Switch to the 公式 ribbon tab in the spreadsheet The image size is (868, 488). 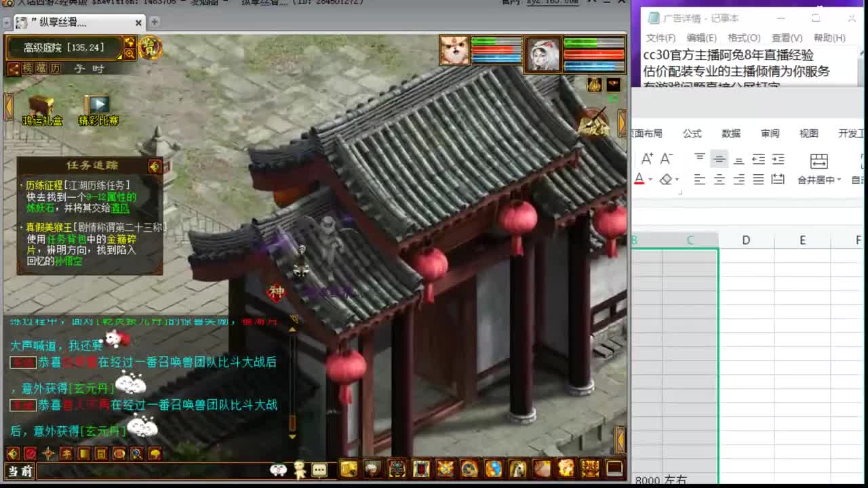coord(692,134)
